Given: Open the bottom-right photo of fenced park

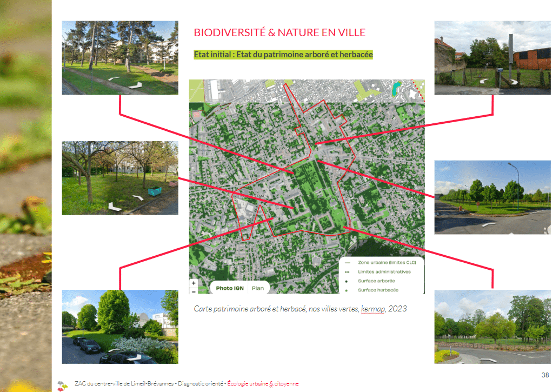Looking at the screenshot, I should 493,327.
